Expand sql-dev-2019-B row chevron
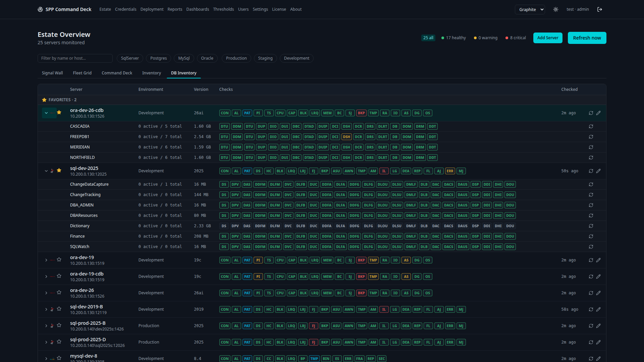The image size is (644, 362). tap(46, 309)
